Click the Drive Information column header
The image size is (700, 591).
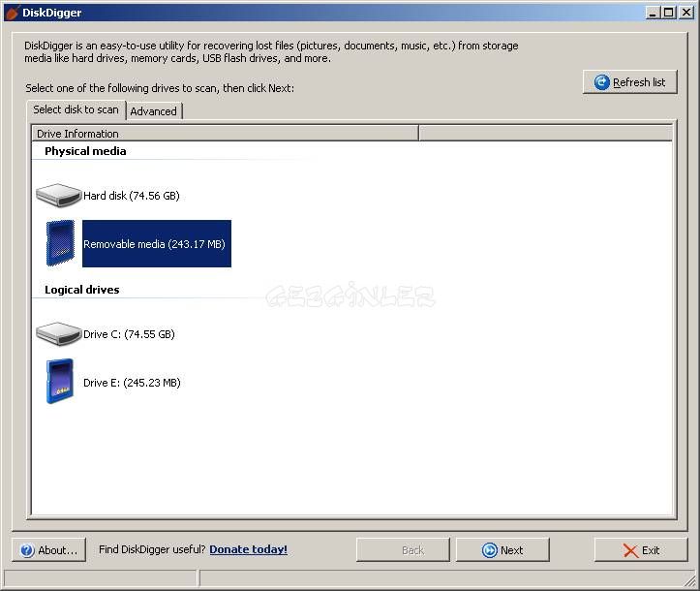(77, 134)
